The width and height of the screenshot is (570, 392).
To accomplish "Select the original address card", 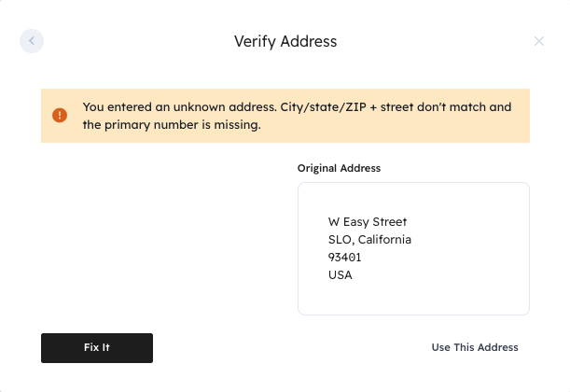I will pyautogui.click(x=413, y=248).
